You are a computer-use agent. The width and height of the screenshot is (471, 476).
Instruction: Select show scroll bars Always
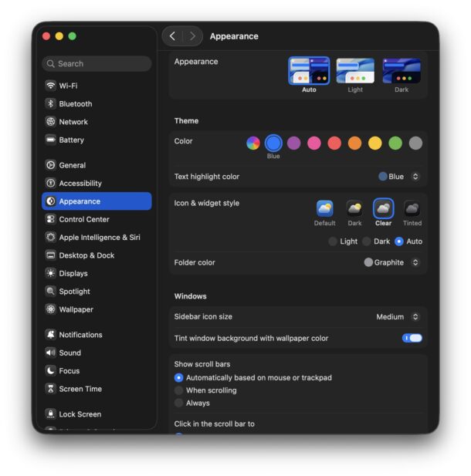(178, 403)
